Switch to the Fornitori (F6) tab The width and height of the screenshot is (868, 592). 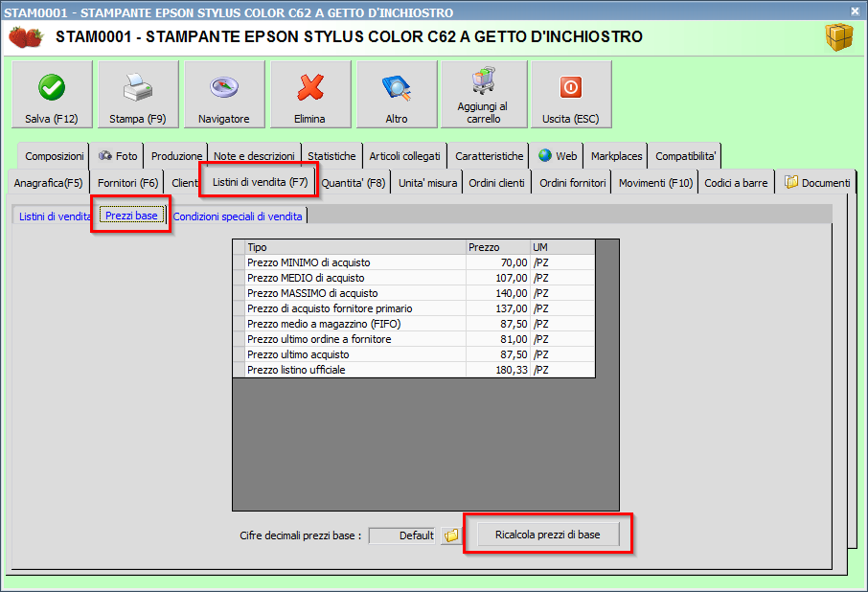coord(127,183)
